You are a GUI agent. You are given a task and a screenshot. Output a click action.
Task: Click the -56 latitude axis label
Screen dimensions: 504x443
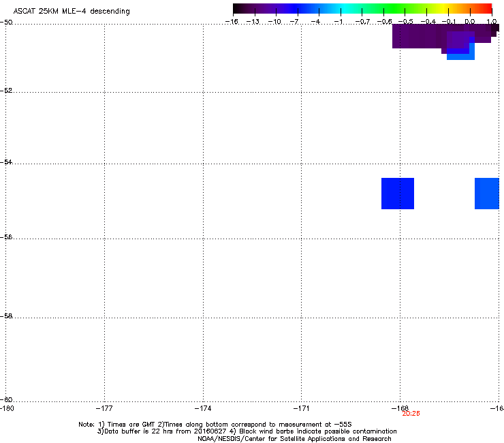[6, 236]
